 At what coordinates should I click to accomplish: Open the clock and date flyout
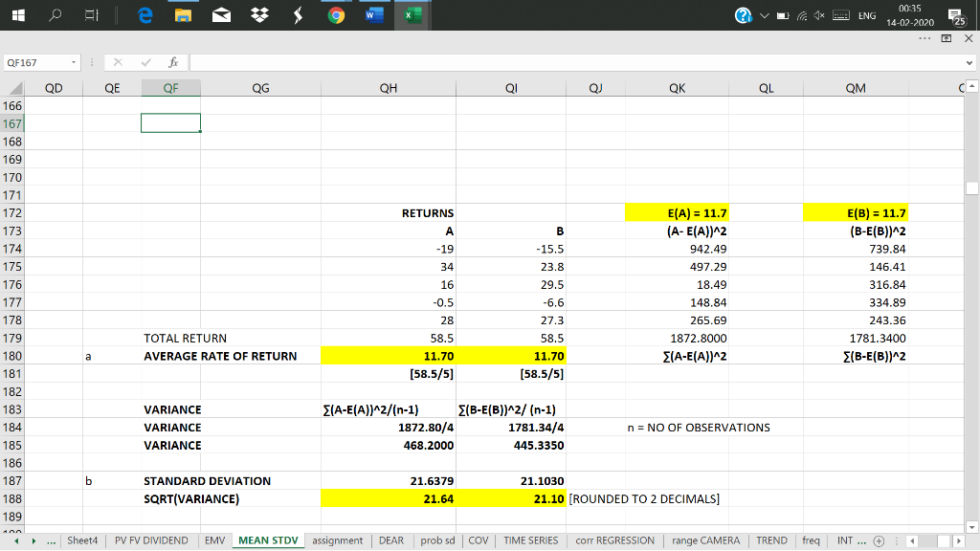pos(910,15)
